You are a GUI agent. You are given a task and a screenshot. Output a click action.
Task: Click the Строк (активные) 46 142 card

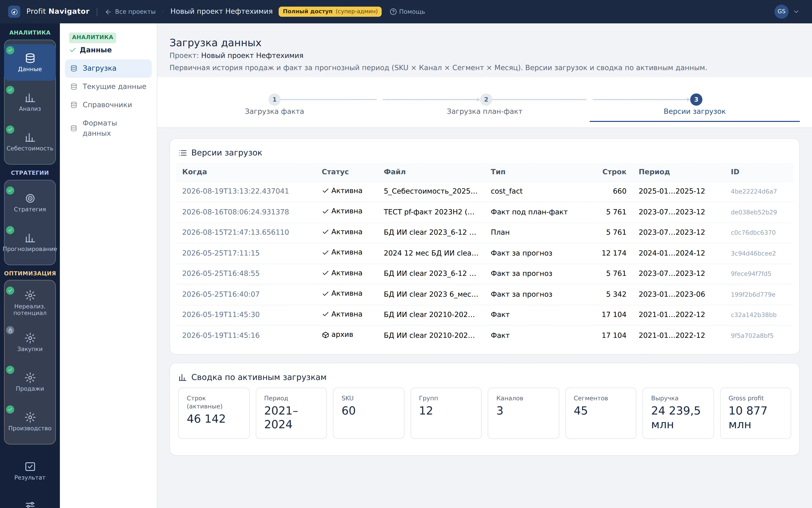[214, 413]
